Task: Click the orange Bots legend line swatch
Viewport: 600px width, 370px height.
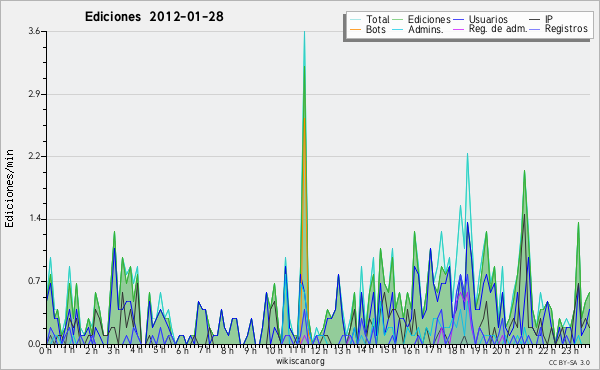Action: click(x=355, y=29)
